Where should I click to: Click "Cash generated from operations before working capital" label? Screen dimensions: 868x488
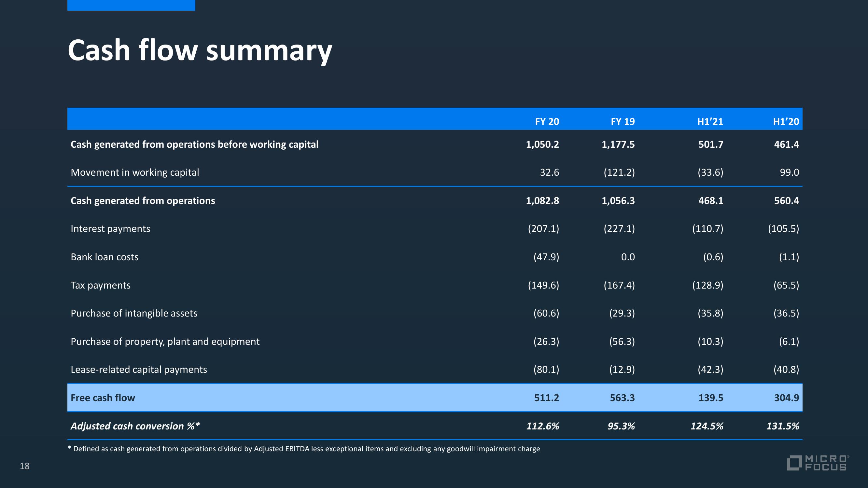(x=194, y=144)
